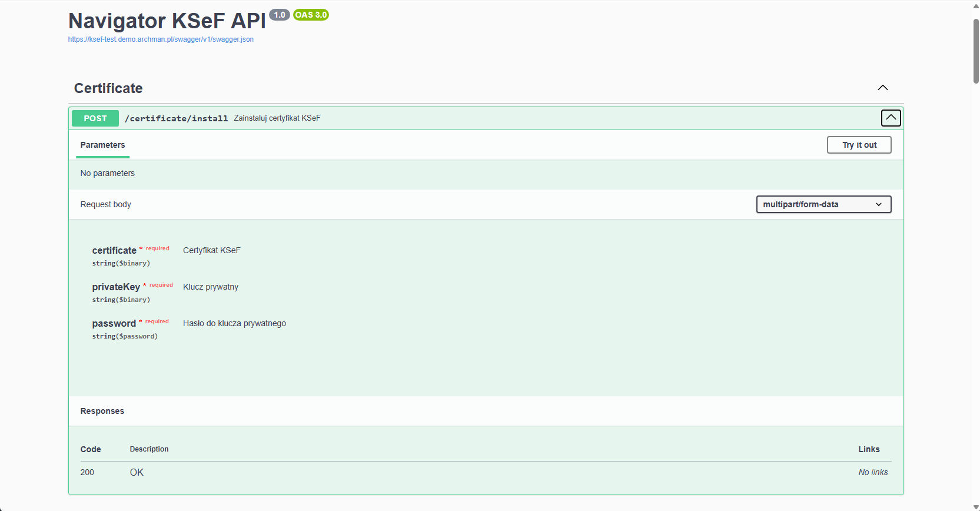Click the vertical scrollbar thumb
980x511 pixels.
pyautogui.click(x=976, y=51)
